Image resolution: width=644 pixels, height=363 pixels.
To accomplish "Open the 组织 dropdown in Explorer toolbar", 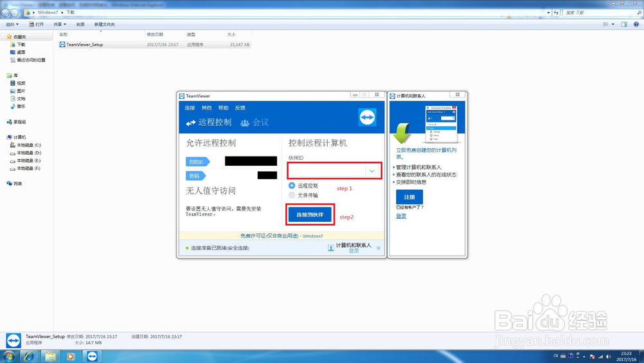I will pos(12,25).
